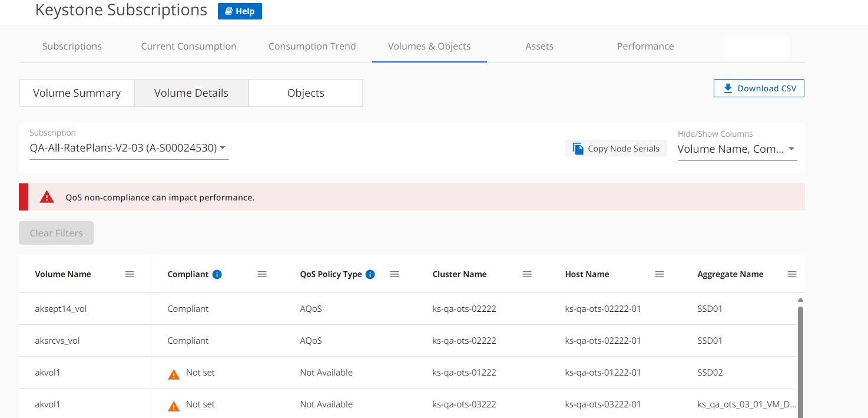868x418 pixels.
Task: Click the Download CSV button
Action: (758, 88)
